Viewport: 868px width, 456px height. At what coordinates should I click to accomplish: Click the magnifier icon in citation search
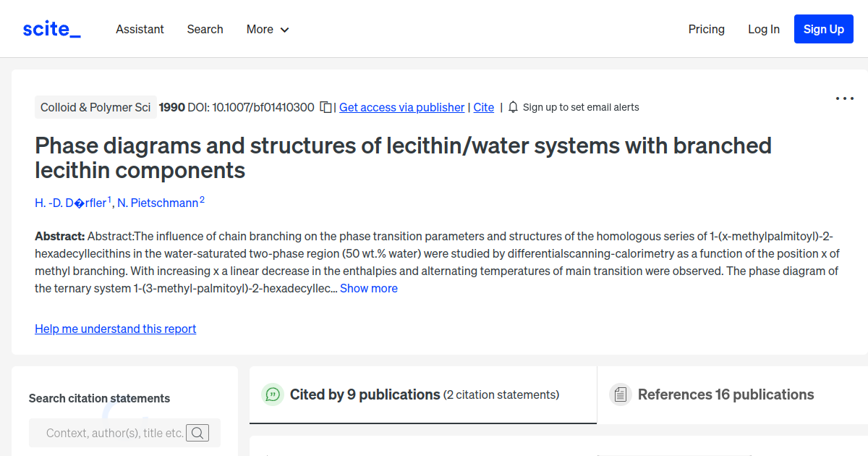coord(197,432)
